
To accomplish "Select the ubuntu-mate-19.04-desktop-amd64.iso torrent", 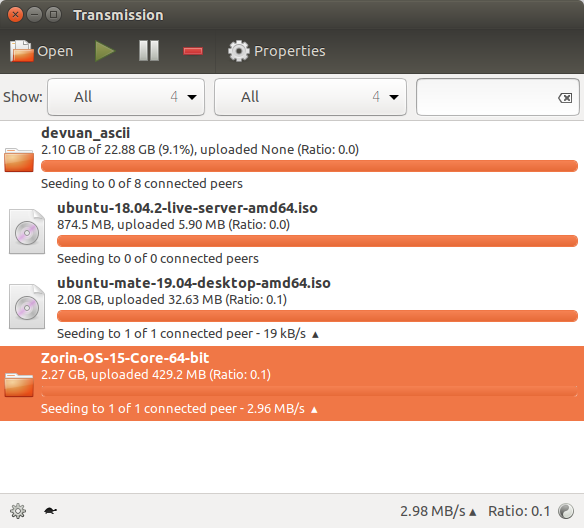I will [x=292, y=308].
